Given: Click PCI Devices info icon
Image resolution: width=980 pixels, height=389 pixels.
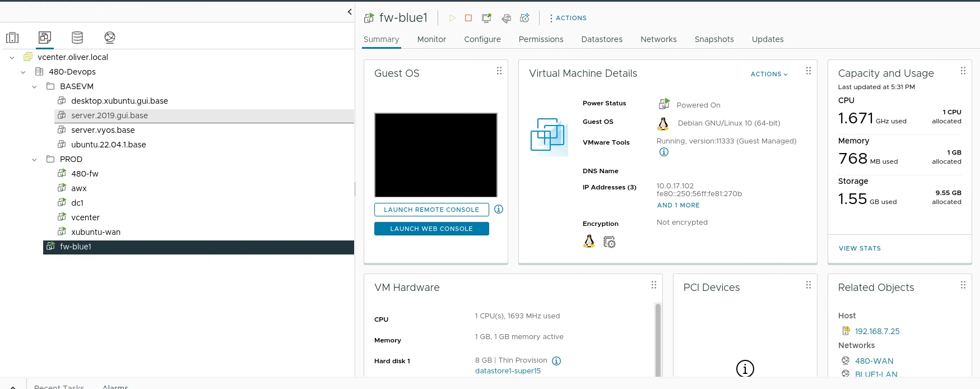Looking at the screenshot, I should (x=745, y=368).
